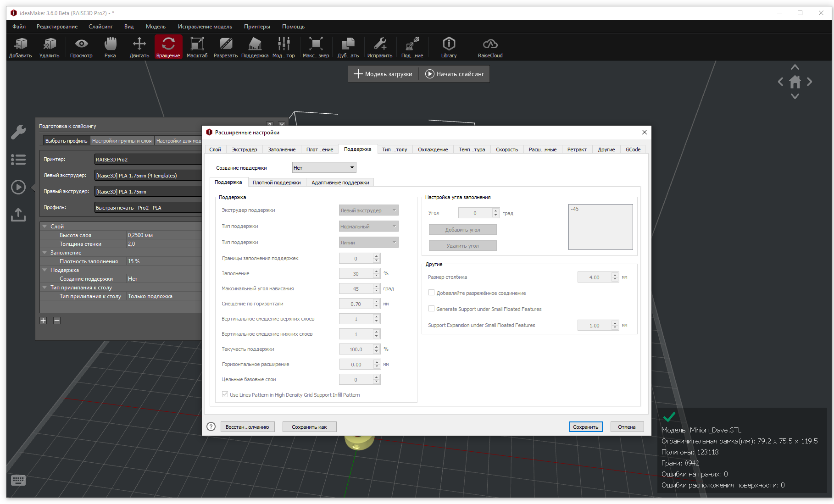834x504 pixels.
Task: Click the Дуб...ать duplicate tool
Action: pyautogui.click(x=348, y=48)
